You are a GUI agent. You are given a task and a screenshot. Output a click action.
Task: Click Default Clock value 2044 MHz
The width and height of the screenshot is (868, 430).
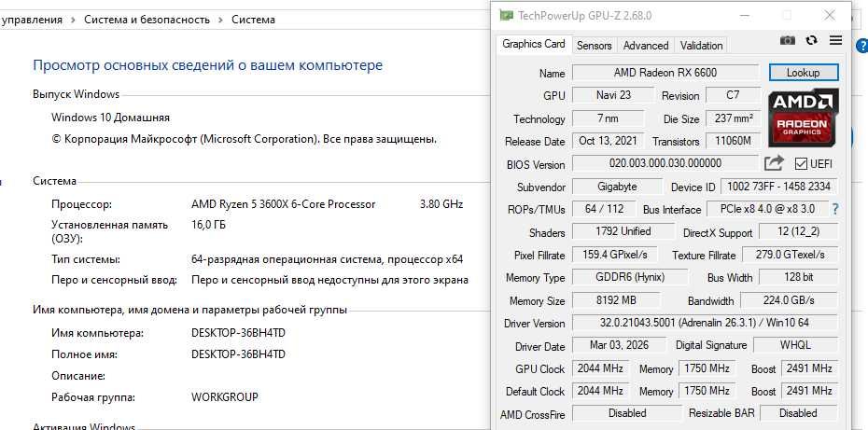tap(601, 391)
